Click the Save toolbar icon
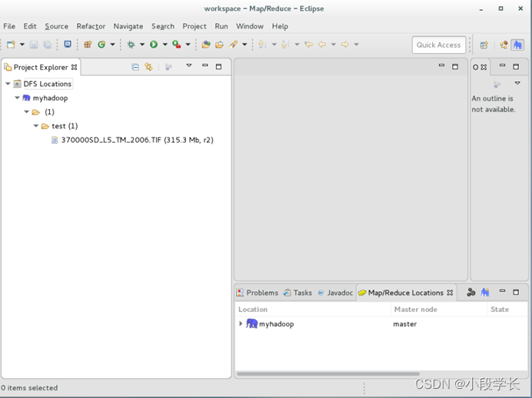The image size is (532, 398). point(34,45)
